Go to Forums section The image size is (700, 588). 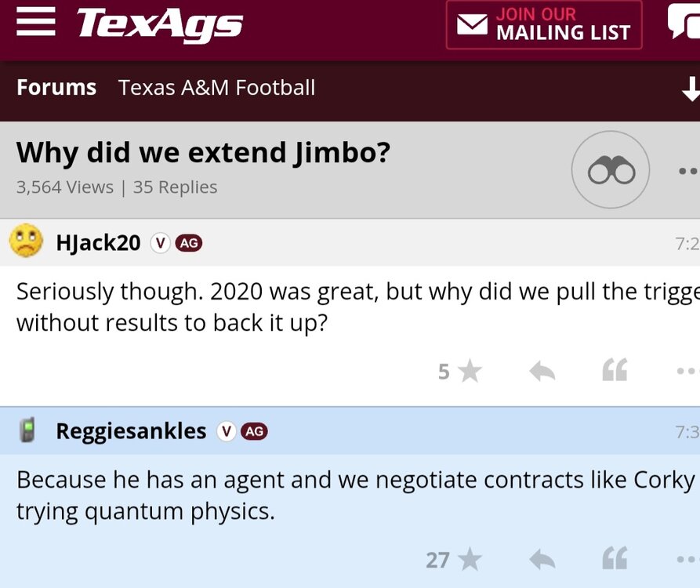[x=56, y=87]
